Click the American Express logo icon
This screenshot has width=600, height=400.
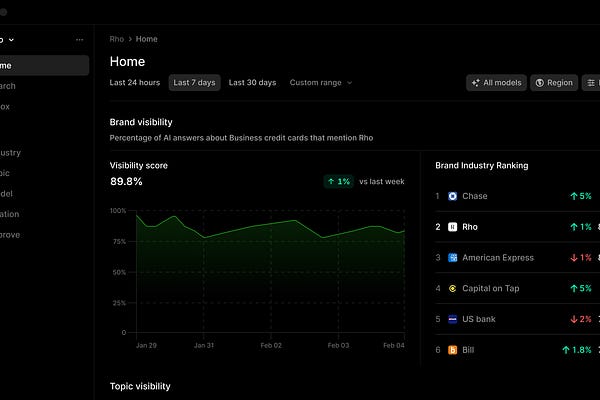click(x=452, y=258)
